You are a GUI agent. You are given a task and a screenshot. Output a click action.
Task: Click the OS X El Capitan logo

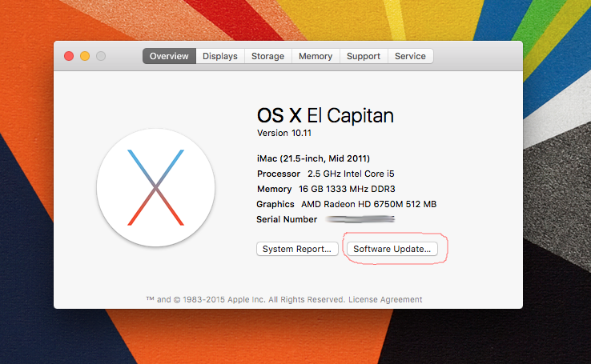coord(155,187)
